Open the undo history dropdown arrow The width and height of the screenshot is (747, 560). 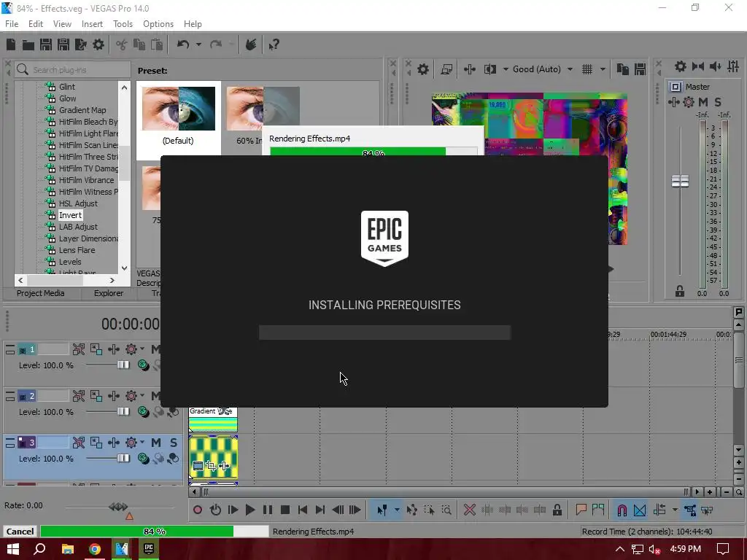[x=198, y=44]
